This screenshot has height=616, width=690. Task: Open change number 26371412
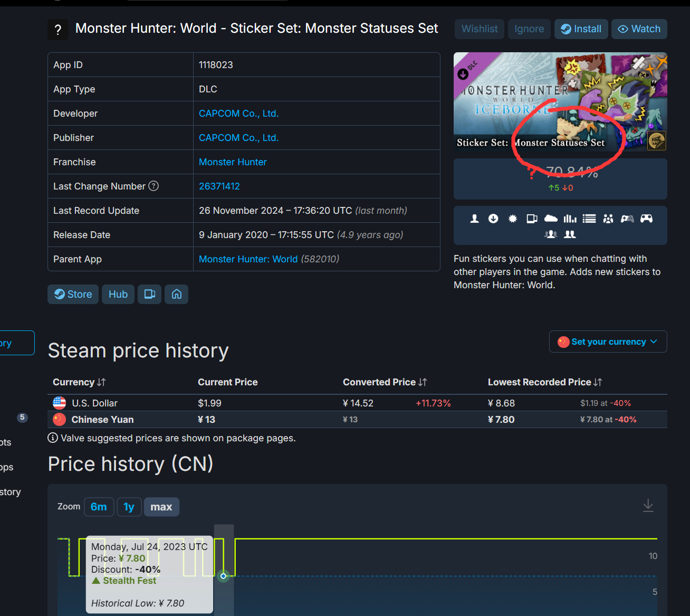pos(219,186)
